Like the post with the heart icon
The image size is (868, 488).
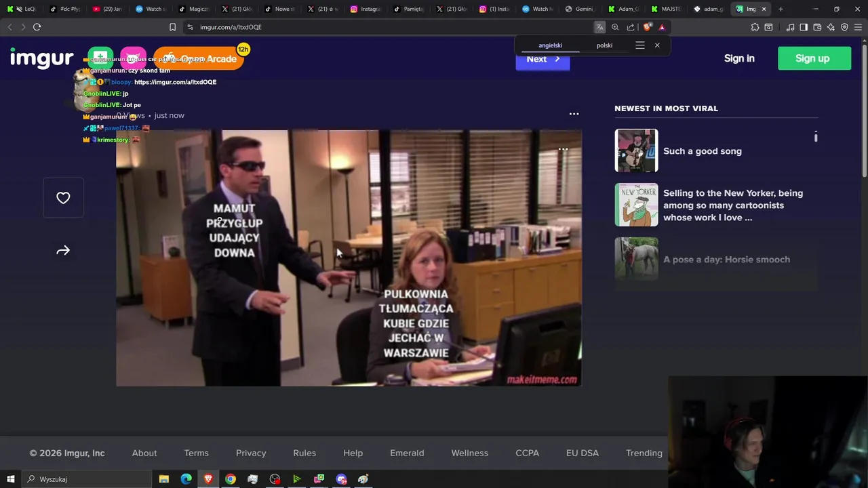(x=63, y=198)
